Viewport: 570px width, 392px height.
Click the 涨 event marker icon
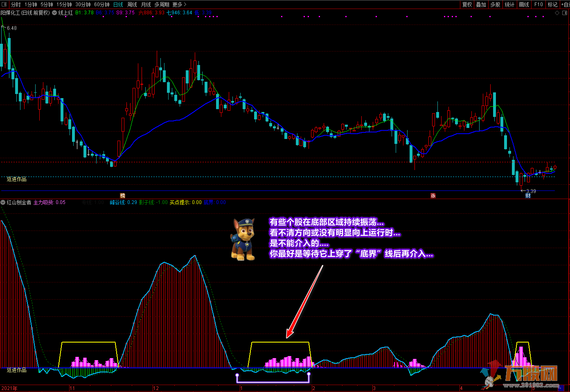pyautogui.click(x=433, y=196)
